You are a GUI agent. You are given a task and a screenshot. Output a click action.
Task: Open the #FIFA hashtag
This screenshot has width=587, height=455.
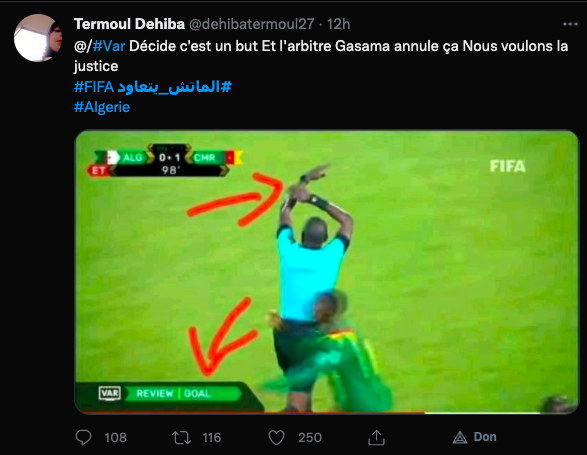94,87
